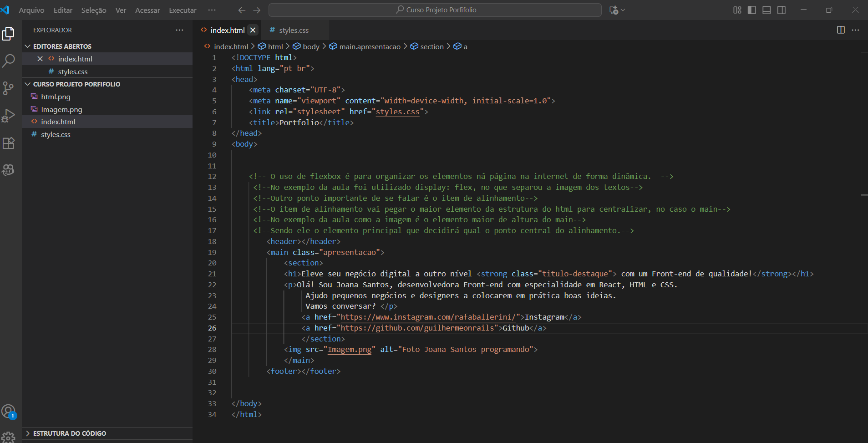Switch to the styles.css tab
This screenshot has height=443, width=868.
click(x=294, y=30)
